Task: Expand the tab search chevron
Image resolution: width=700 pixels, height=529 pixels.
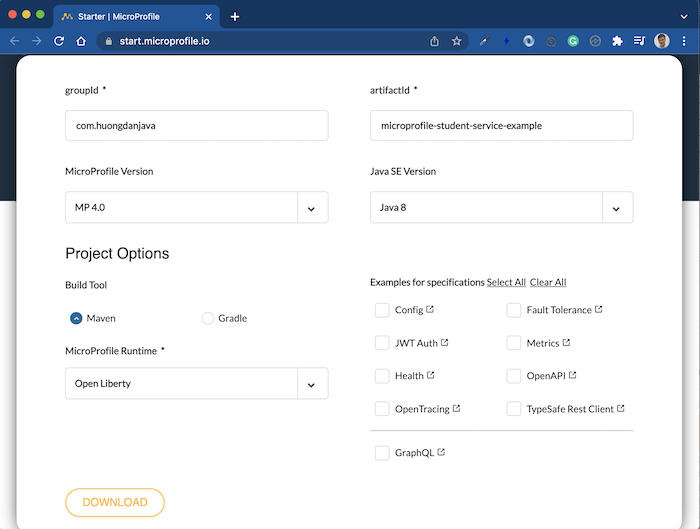Action: pyautogui.click(x=684, y=17)
